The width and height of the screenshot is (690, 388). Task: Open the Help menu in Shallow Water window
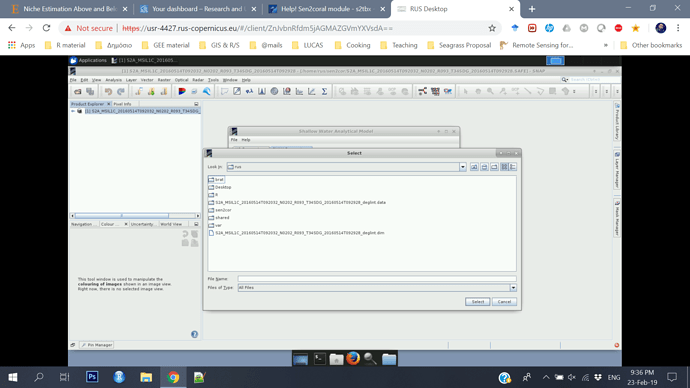click(x=246, y=140)
